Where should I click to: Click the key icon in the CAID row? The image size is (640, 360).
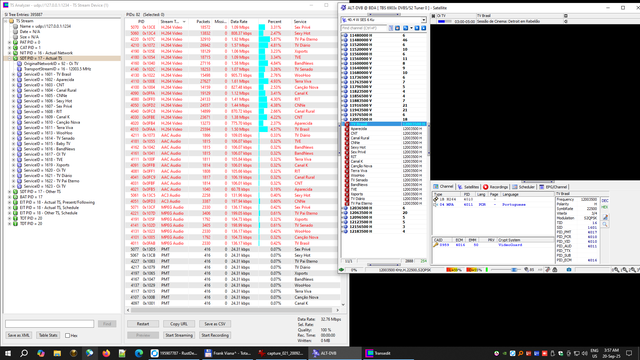click(x=436, y=245)
